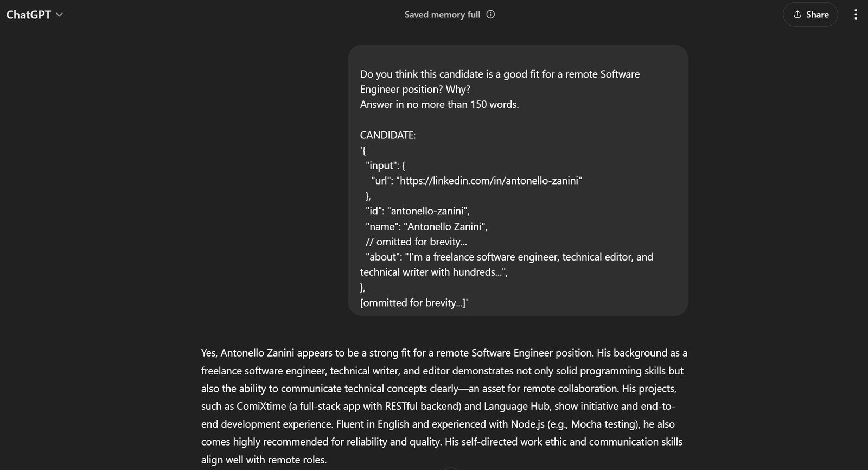The image size is (868, 470).
Task: Click the upload arrow icon in the Share button
Action: click(796, 14)
